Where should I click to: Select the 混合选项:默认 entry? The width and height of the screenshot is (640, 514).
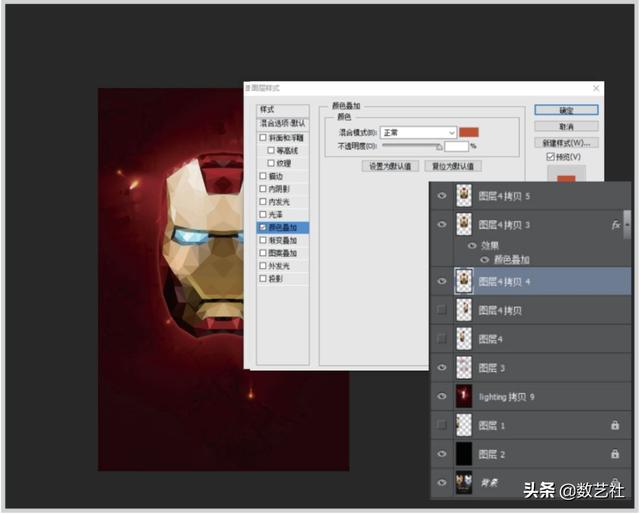coord(282,123)
